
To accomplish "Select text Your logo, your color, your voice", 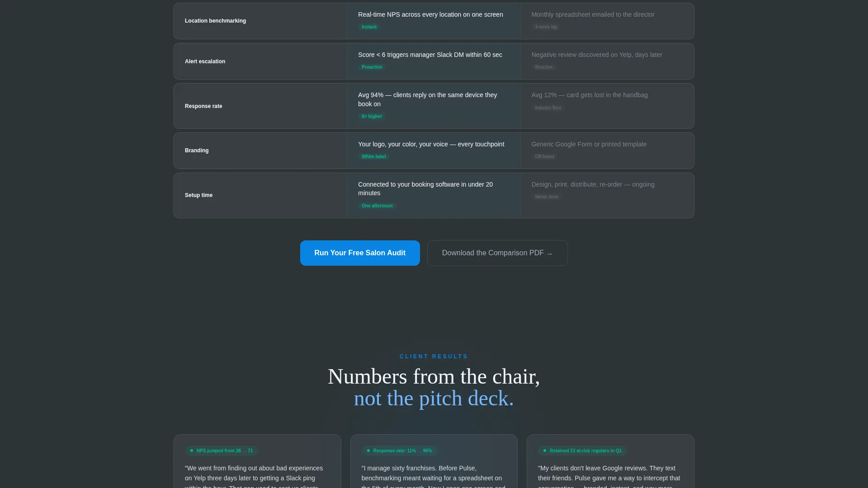I will tap(431, 144).
